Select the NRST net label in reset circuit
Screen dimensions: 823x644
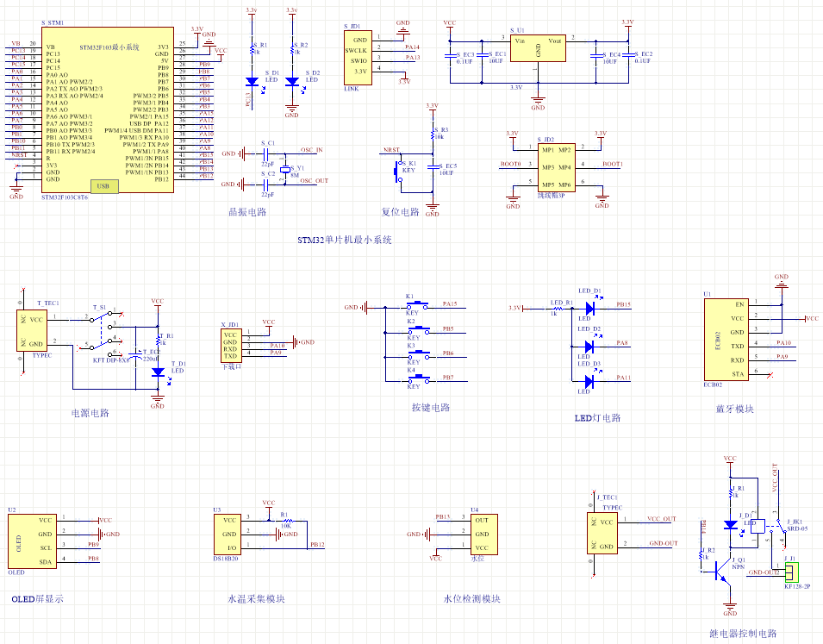tap(391, 150)
